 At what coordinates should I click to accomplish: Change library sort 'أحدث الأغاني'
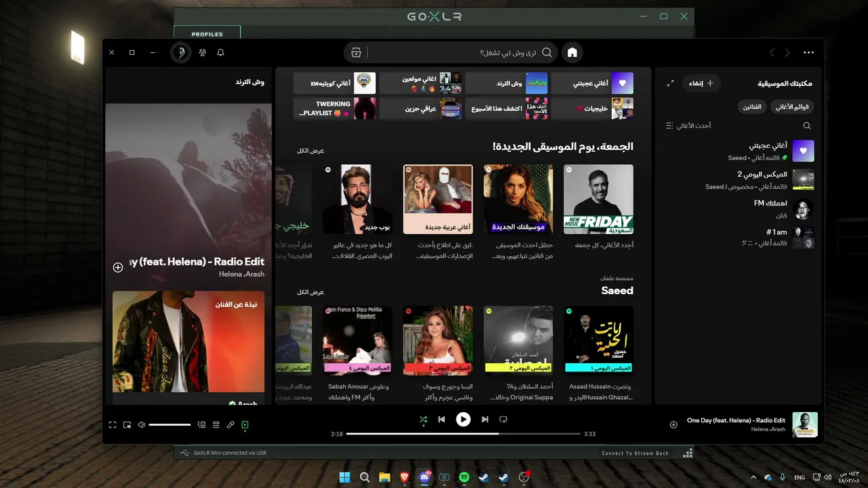pyautogui.click(x=688, y=125)
